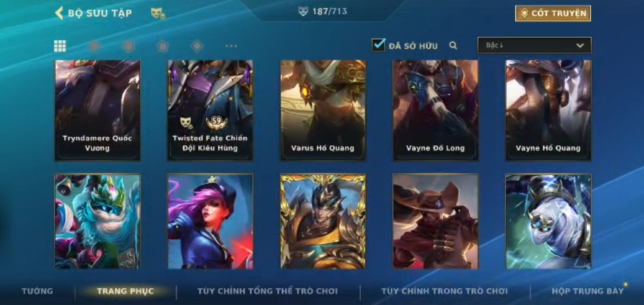Screen dimensions: 644x305
Task: Open more filters via three dots
Action: (x=231, y=46)
